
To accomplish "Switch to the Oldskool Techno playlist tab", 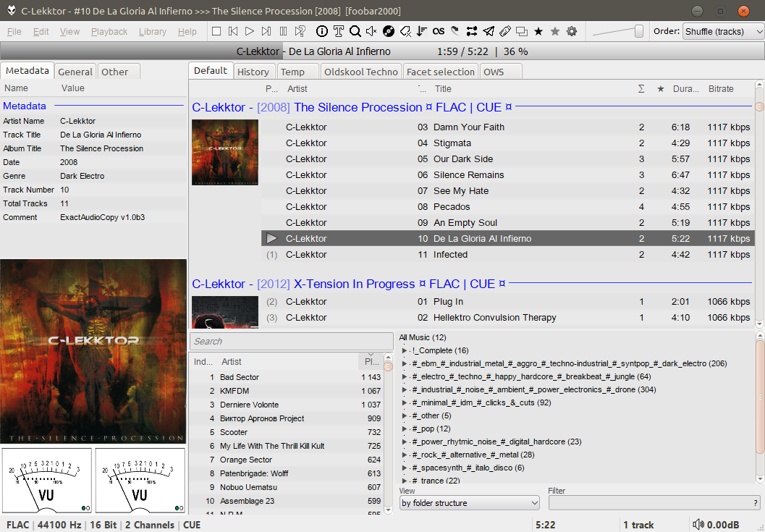I will pos(360,72).
